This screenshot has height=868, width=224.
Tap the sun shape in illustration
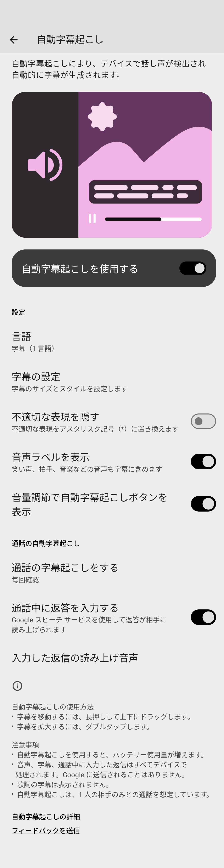pyautogui.click(x=102, y=117)
